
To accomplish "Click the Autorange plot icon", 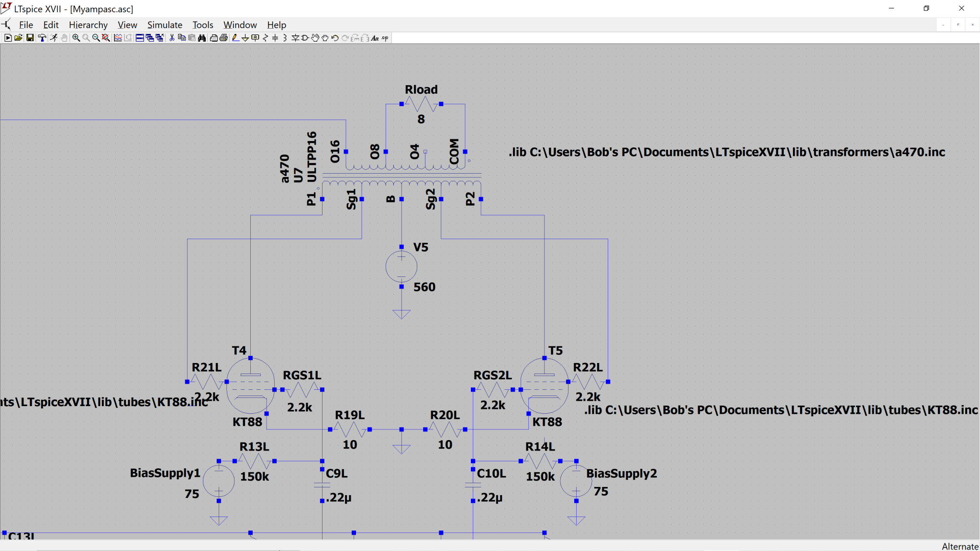I will click(x=118, y=38).
